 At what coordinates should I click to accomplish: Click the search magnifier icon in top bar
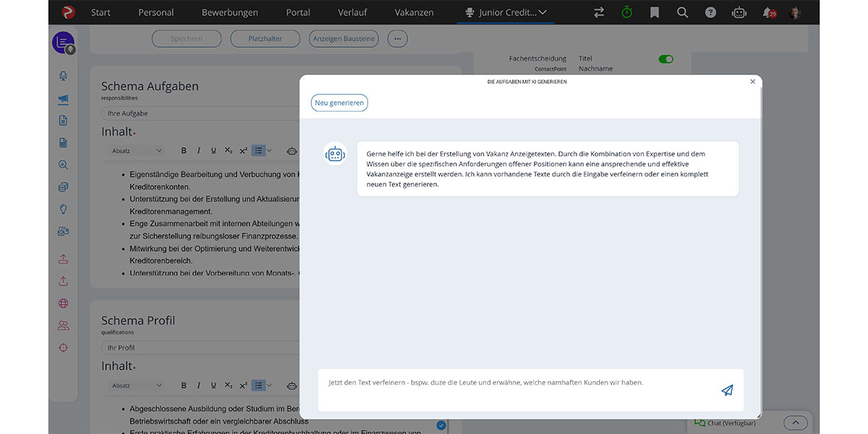682,12
